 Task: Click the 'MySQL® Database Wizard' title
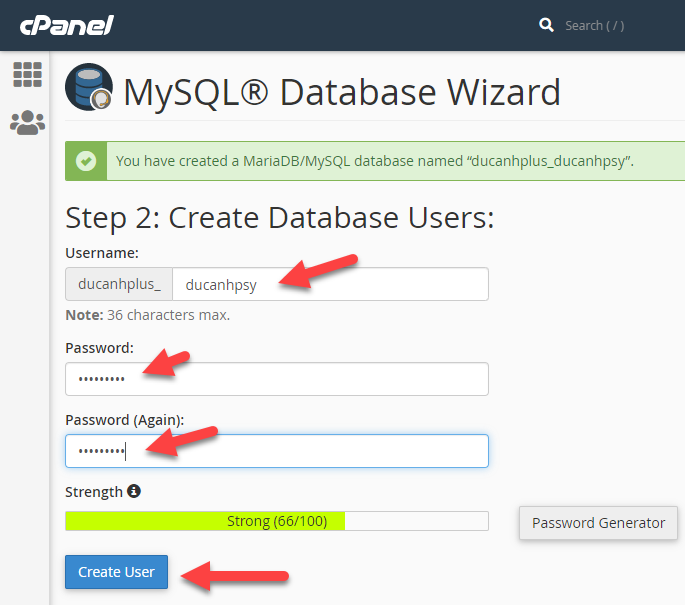[342, 92]
